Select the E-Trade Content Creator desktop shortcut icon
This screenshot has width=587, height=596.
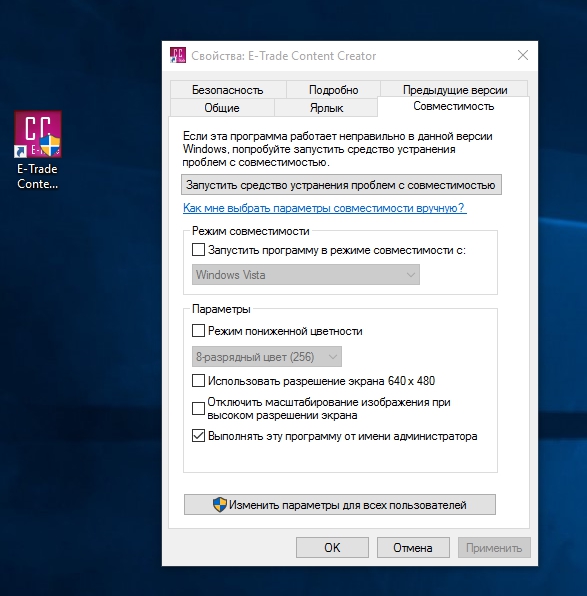point(38,134)
